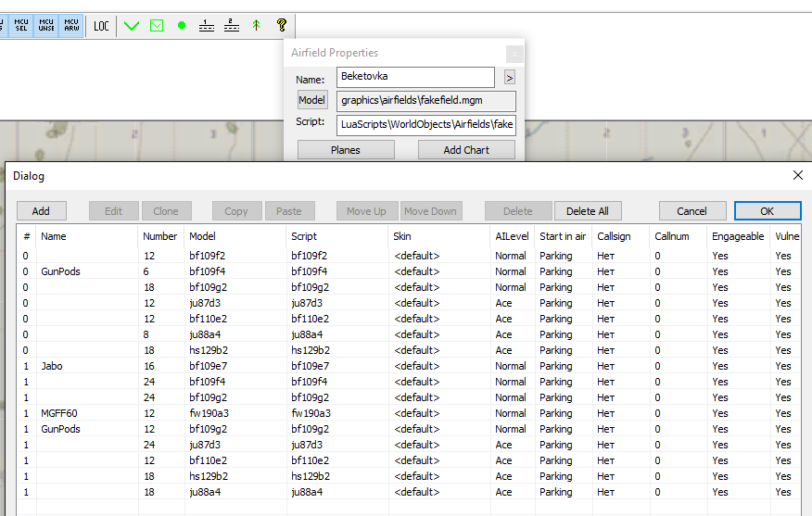This screenshot has width=812, height=516.
Task: Click the Clone button
Action: pyautogui.click(x=167, y=211)
